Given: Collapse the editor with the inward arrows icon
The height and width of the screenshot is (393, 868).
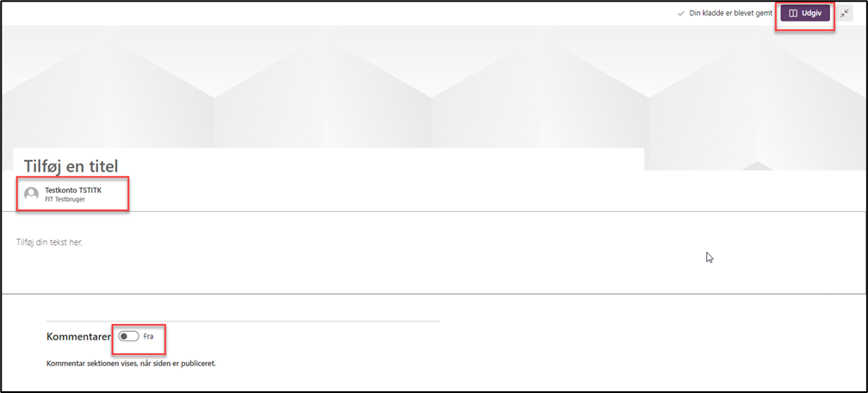Looking at the screenshot, I should (844, 13).
